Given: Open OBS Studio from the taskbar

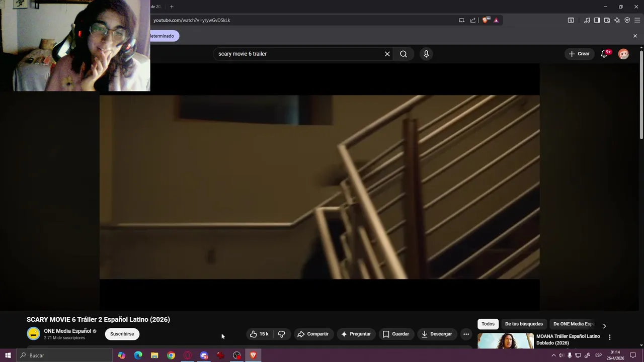Looking at the screenshot, I should (x=237, y=355).
